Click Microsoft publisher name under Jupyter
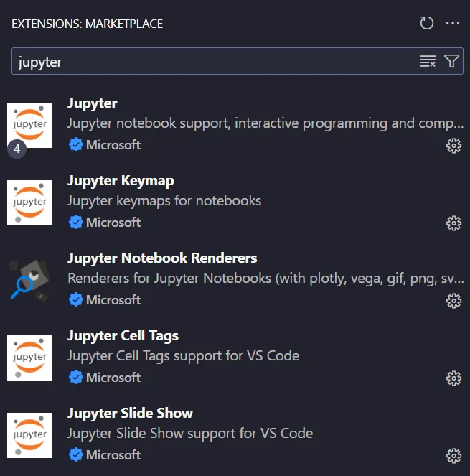The width and height of the screenshot is (470, 476). (x=113, y=145)
